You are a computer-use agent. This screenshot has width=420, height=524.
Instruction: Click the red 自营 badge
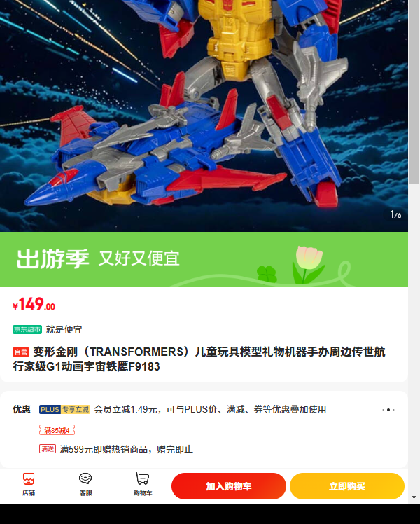21,352
